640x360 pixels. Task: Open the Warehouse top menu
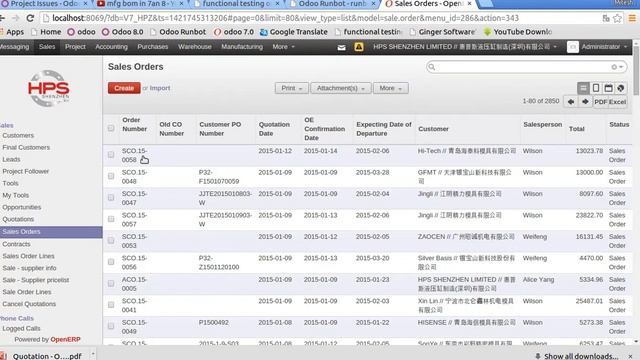tap(195, 47)
